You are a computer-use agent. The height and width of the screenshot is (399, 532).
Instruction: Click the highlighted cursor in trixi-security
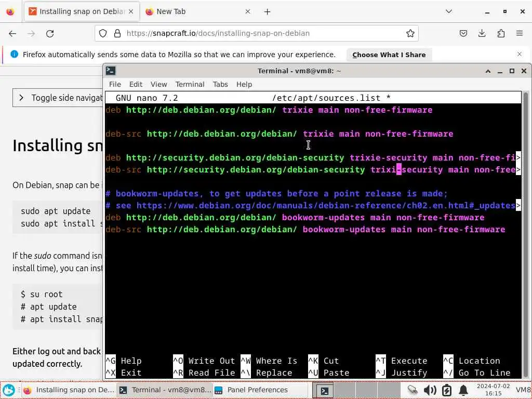coord(399,170)
